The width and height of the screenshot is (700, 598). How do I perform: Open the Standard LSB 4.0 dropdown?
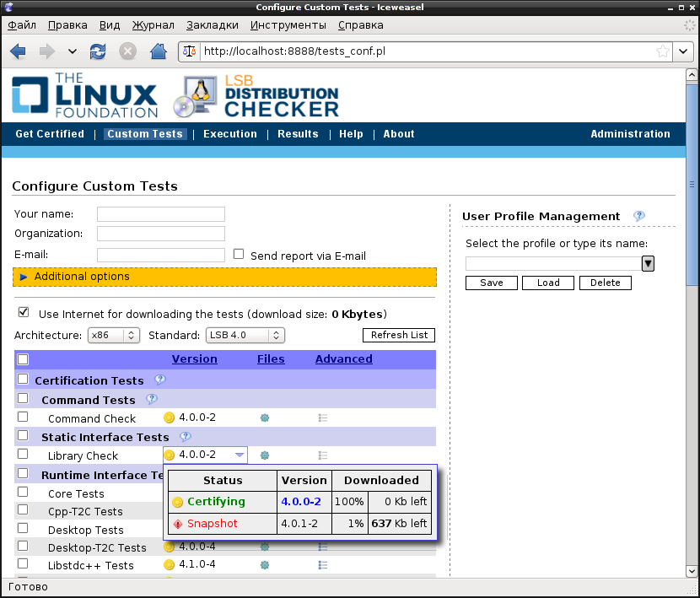[x=245, y=335]
